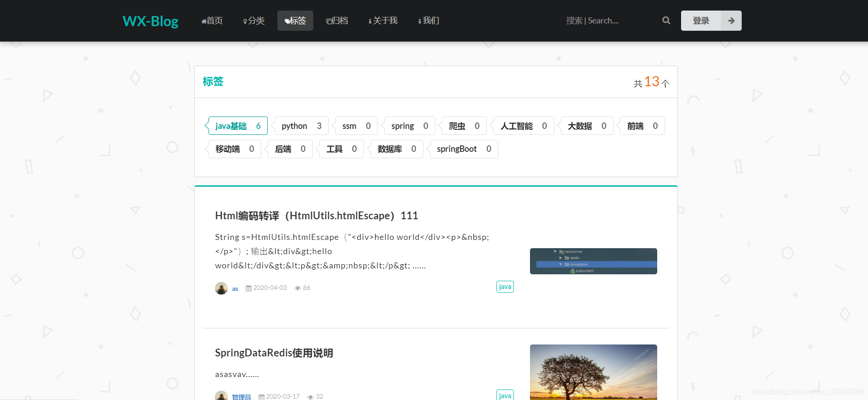868x400 pixels.
Task: Select the ssm tag
Action: click(356, 126)
